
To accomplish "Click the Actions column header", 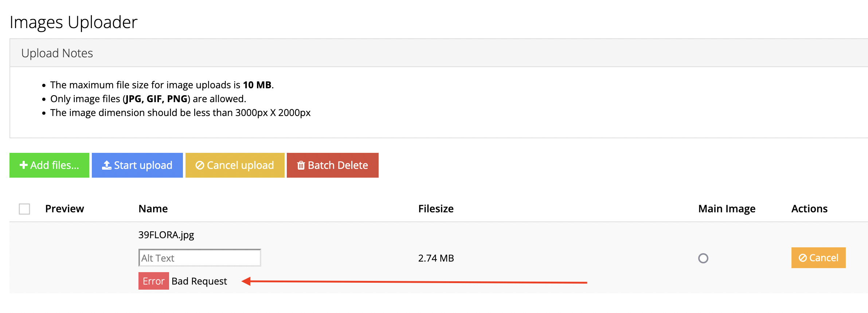I will coord(809,209).
